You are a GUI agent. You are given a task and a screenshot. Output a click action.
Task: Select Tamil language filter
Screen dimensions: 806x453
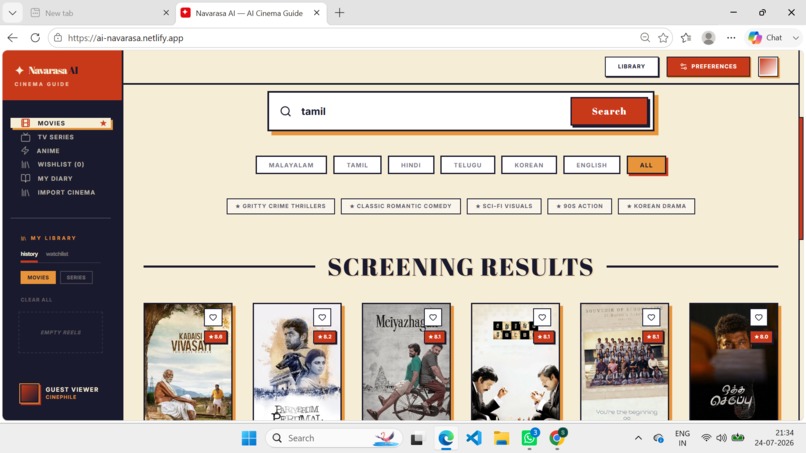tap(357, 165)
